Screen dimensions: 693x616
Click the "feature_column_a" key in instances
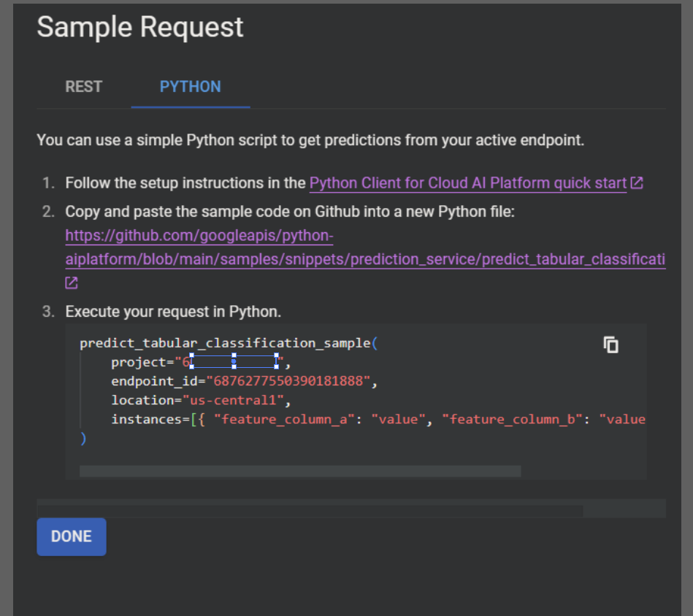click(x=284, y=419)
